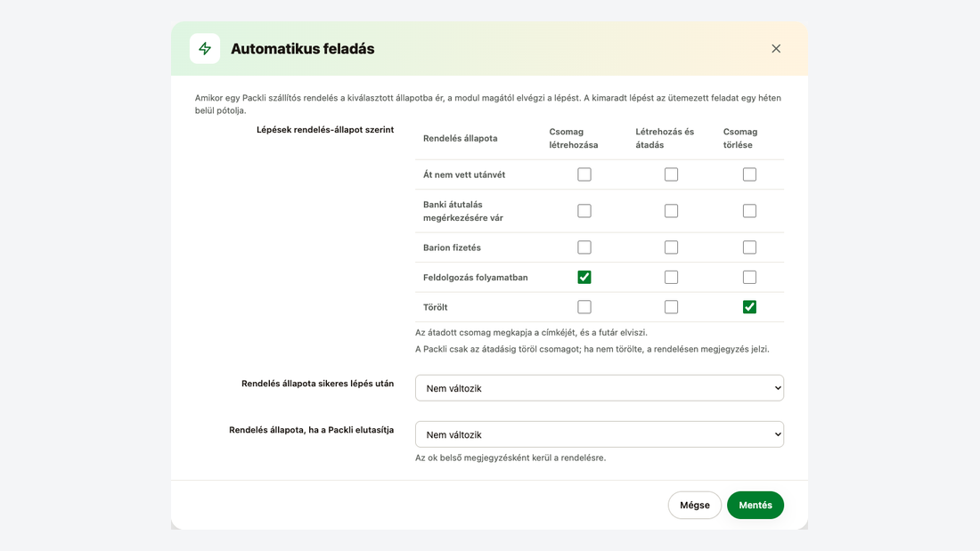Click the 'Automatikus feladás' dialog title
Viewport: 980px width, 551px height.
pyautogui.click(x=303, y=49)
